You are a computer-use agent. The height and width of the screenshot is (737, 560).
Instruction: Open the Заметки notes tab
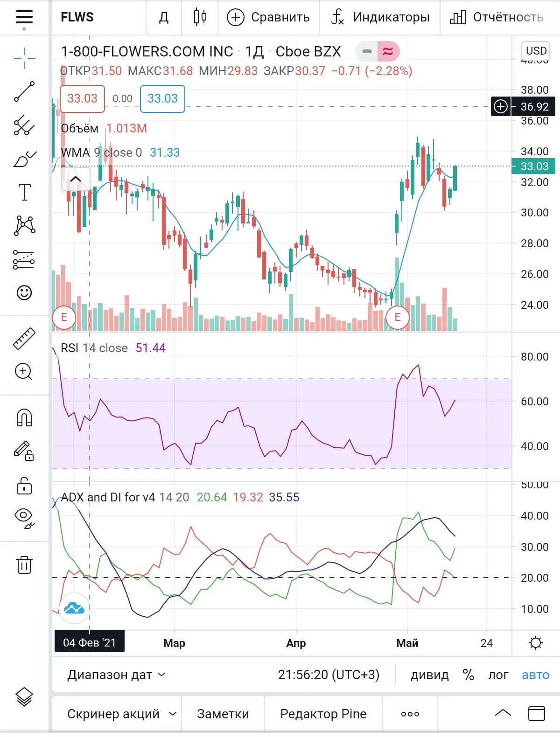tap(223, 714)
